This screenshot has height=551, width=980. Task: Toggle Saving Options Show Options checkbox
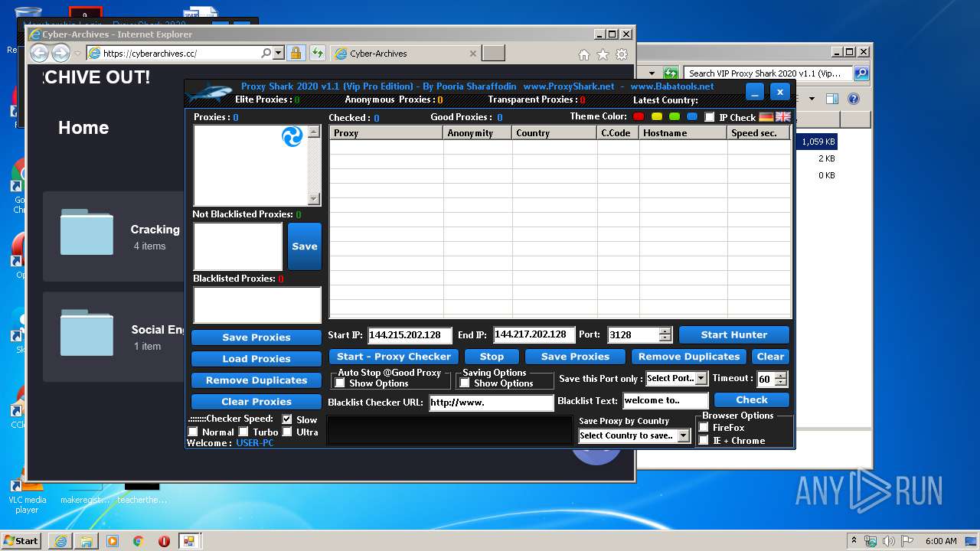coord(465,383)
